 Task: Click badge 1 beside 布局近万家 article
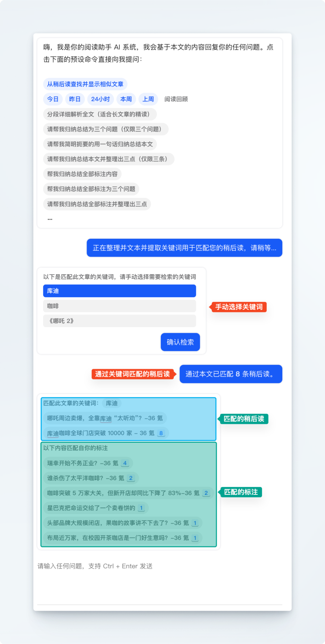coord(195,538)
